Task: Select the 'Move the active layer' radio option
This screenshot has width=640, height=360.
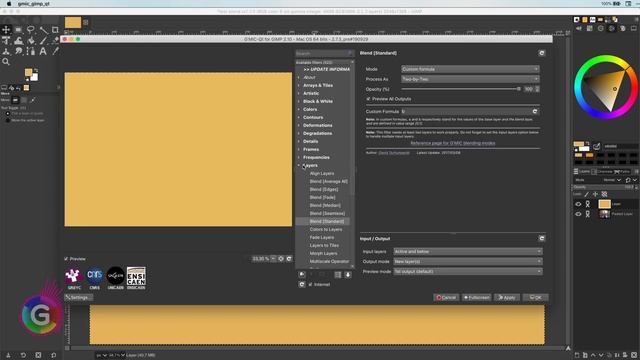Action: (8, 120)
